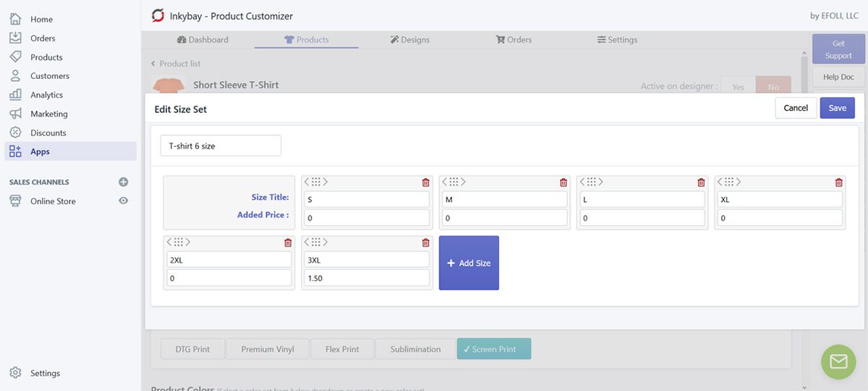The height and width of the screenshot is (391, 868).
Task: Move the XL size left with its arrow
Action: click(720, 182)
